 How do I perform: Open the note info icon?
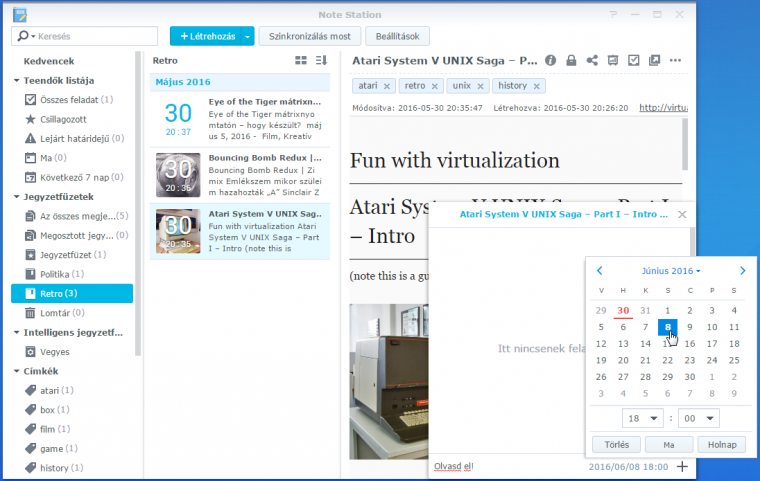(550, 60)
